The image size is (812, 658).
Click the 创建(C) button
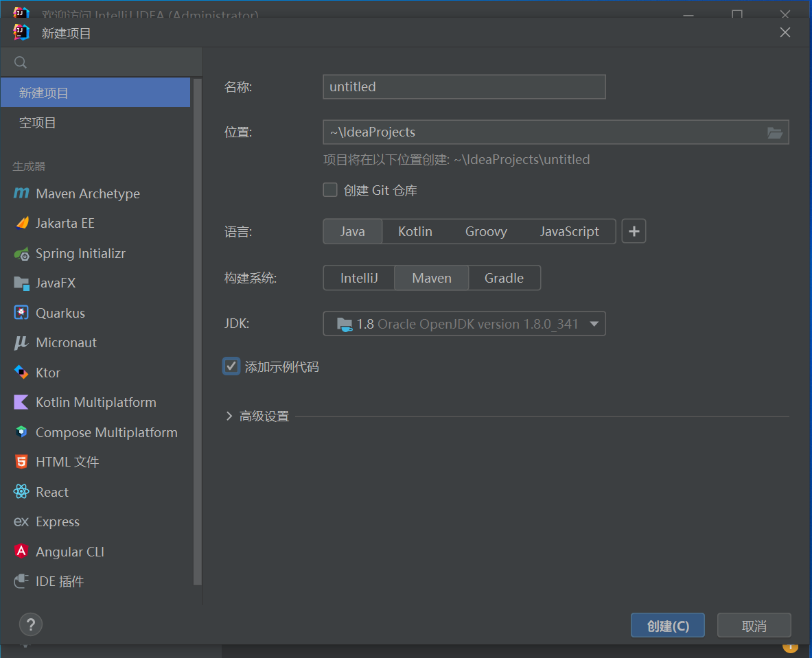pyautogui.click(x=667, y=626)
